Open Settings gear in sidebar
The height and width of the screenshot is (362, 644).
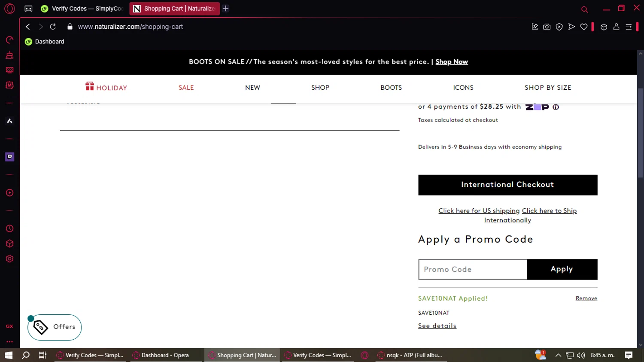pyautogui.click(x=9, y=259)
